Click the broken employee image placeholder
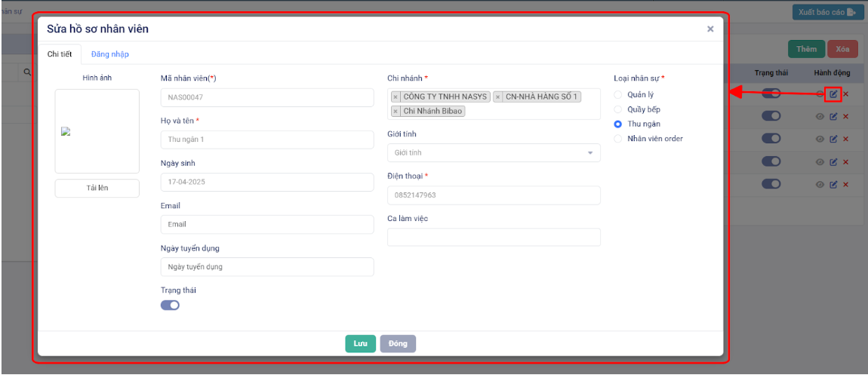This screenshot has width=868, height=375. point(66,131)
